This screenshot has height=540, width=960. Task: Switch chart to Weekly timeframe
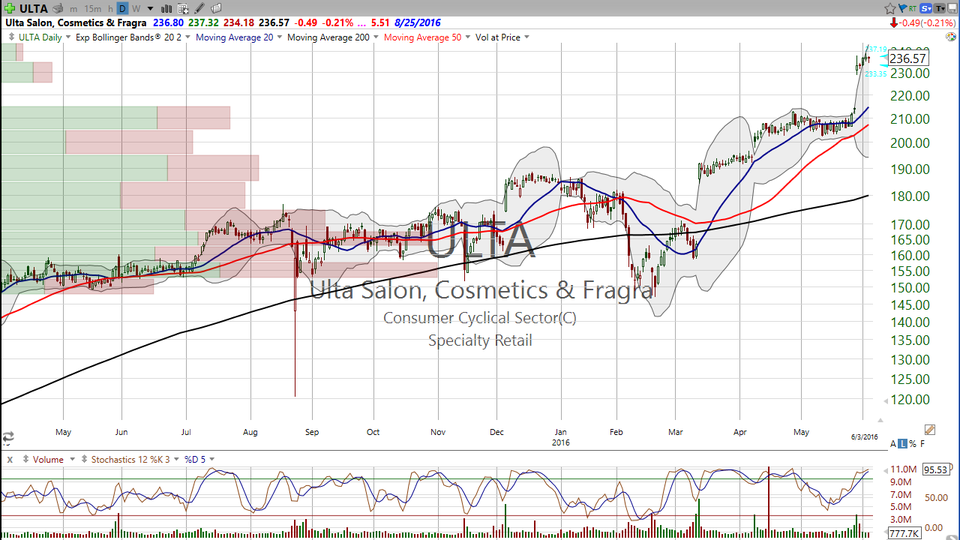[x=136, y=8]
